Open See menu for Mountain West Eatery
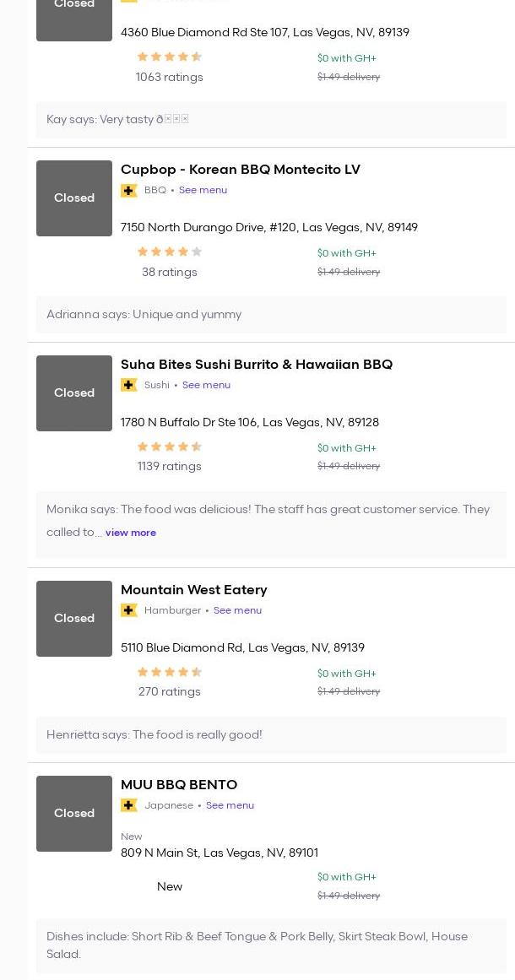Image resolution: width=515 pixels, height=980 pixels. click(x=237, y=611)
